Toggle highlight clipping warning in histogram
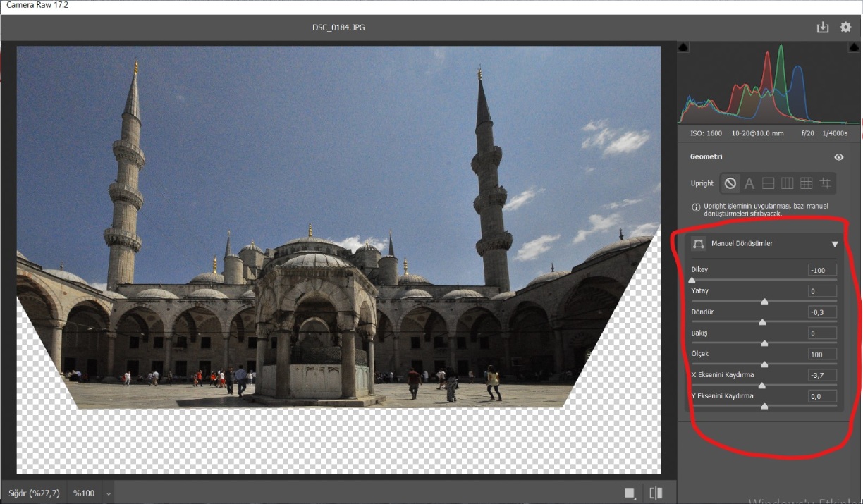Image resolution: width=863 pixels, height=504 pixels. pos(852,47)
